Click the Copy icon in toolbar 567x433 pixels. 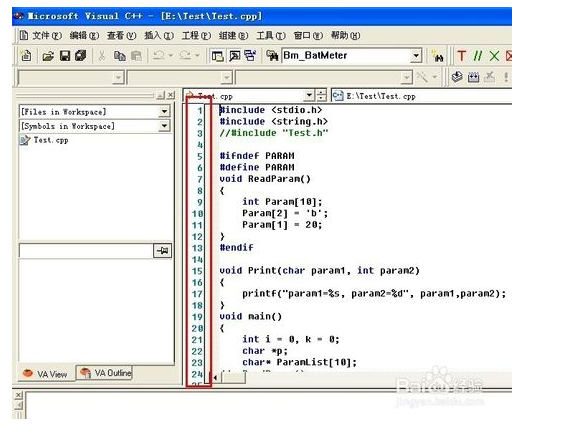120,56
